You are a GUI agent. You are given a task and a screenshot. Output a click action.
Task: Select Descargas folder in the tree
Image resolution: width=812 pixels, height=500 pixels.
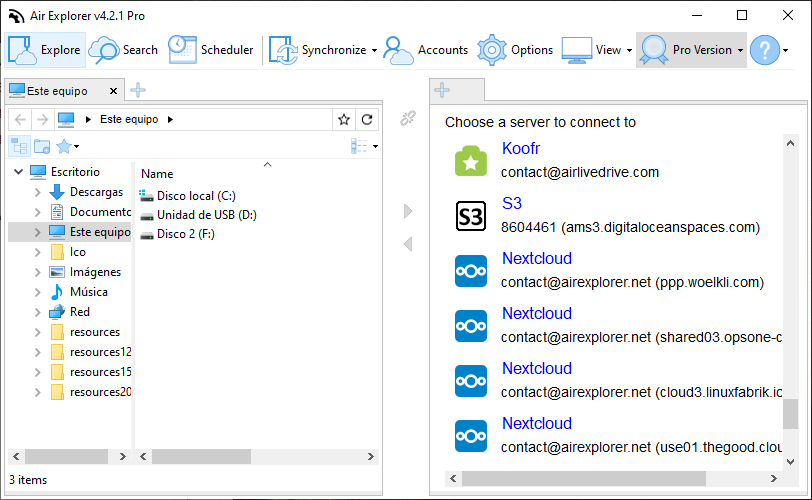96,192
